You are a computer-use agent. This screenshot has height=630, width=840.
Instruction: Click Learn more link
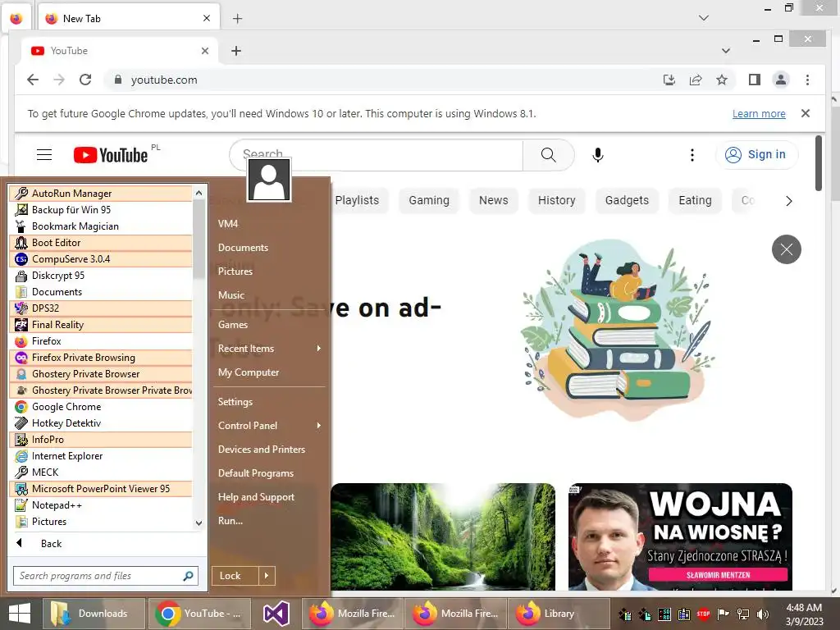(759, 113)
